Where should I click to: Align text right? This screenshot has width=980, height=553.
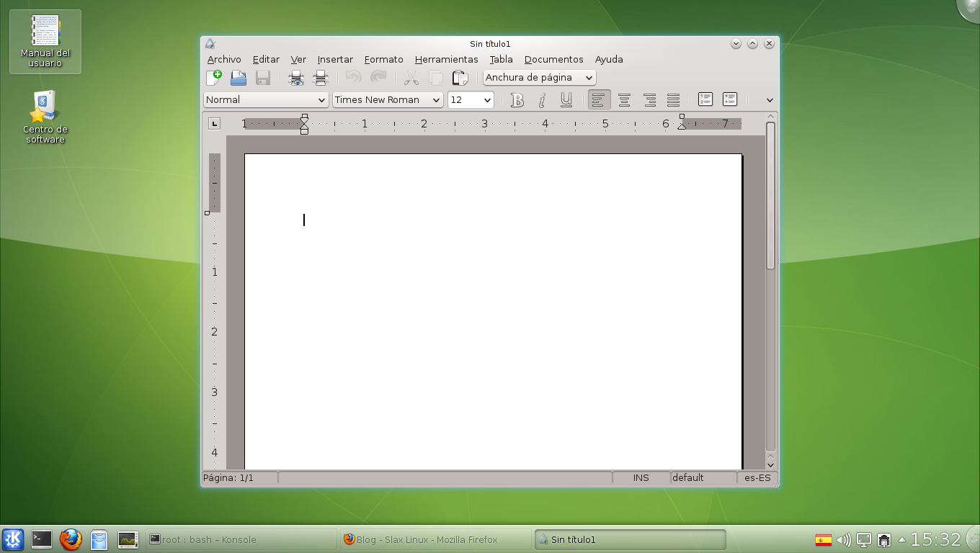[x=649, y=100]
